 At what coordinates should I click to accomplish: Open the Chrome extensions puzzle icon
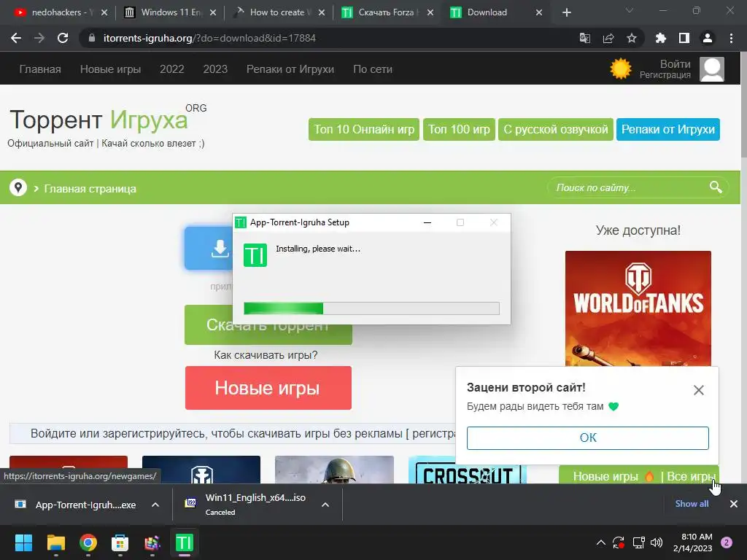coord(661,38)
